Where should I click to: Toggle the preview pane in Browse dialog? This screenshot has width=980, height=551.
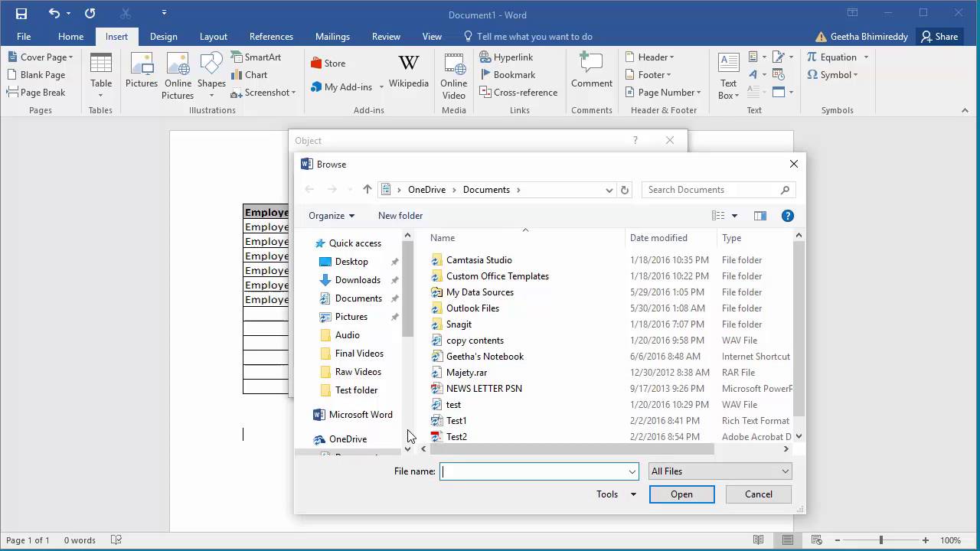759,216
